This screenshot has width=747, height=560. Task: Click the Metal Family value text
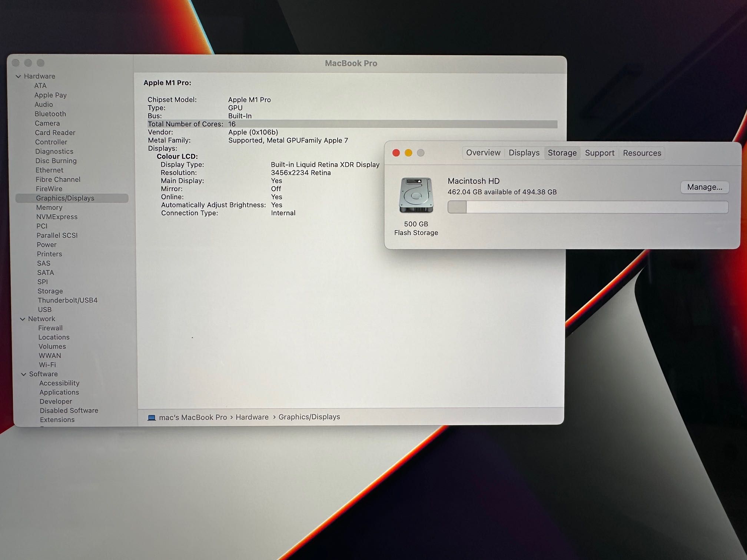(288, 140)
